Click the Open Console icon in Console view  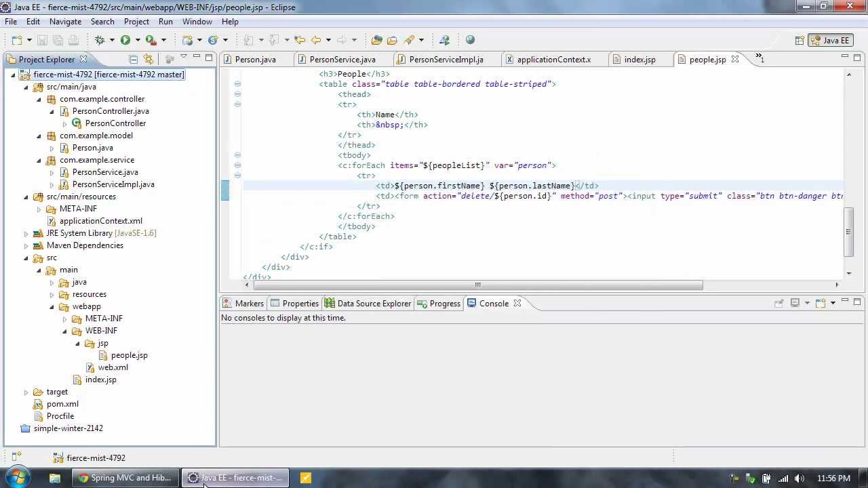pyautogui.click(x=821, y=303)
